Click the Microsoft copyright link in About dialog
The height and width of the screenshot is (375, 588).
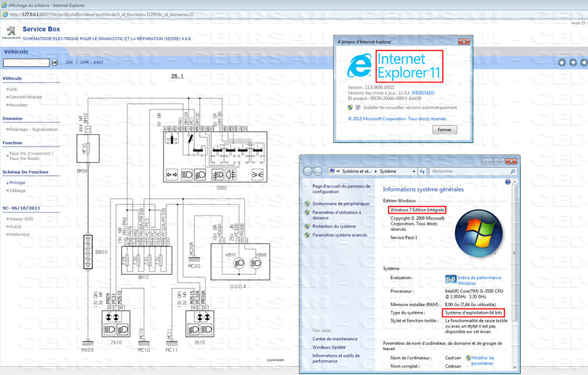(x=397, y=119)
